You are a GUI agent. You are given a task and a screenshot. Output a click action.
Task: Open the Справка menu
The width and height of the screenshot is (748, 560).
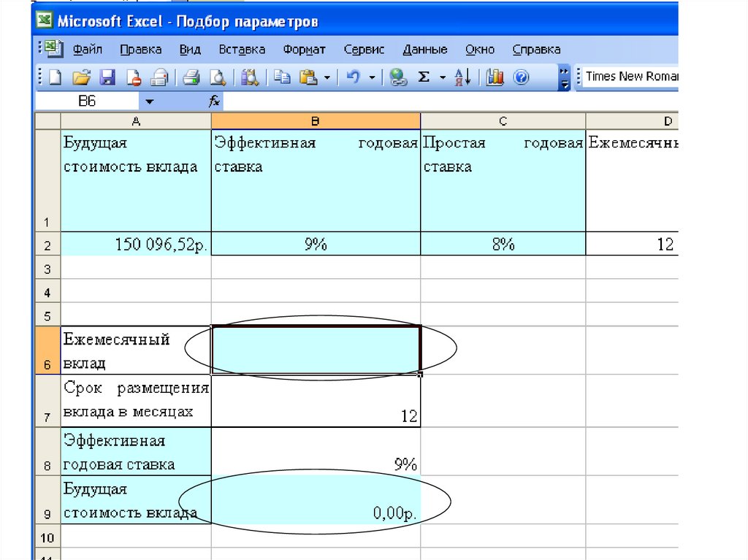[536, 50]
